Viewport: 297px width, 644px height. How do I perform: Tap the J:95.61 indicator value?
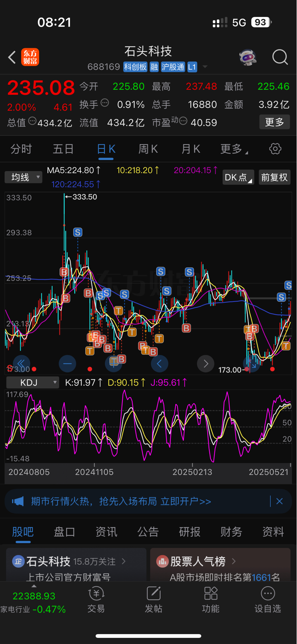[x=169, y=383]
